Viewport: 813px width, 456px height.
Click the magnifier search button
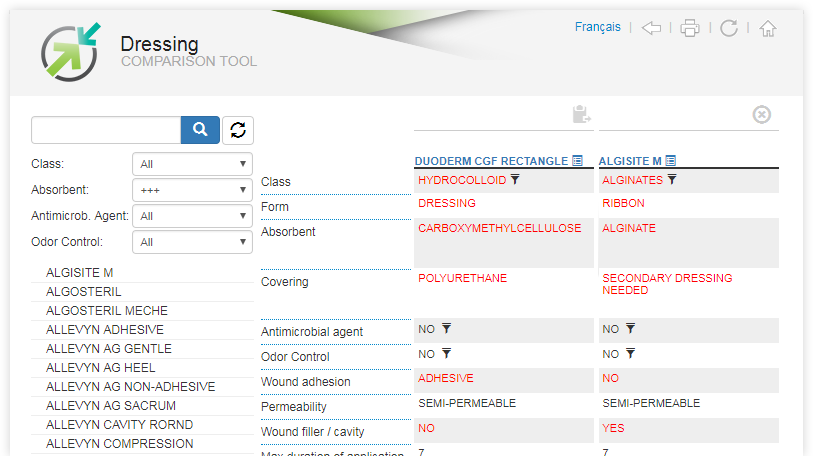click(x=200, y=130)
